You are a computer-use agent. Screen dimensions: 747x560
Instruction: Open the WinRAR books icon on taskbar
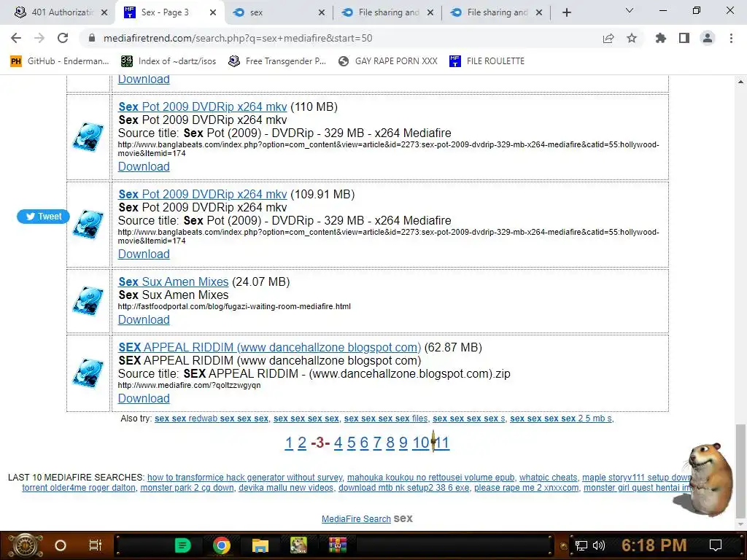338,545
